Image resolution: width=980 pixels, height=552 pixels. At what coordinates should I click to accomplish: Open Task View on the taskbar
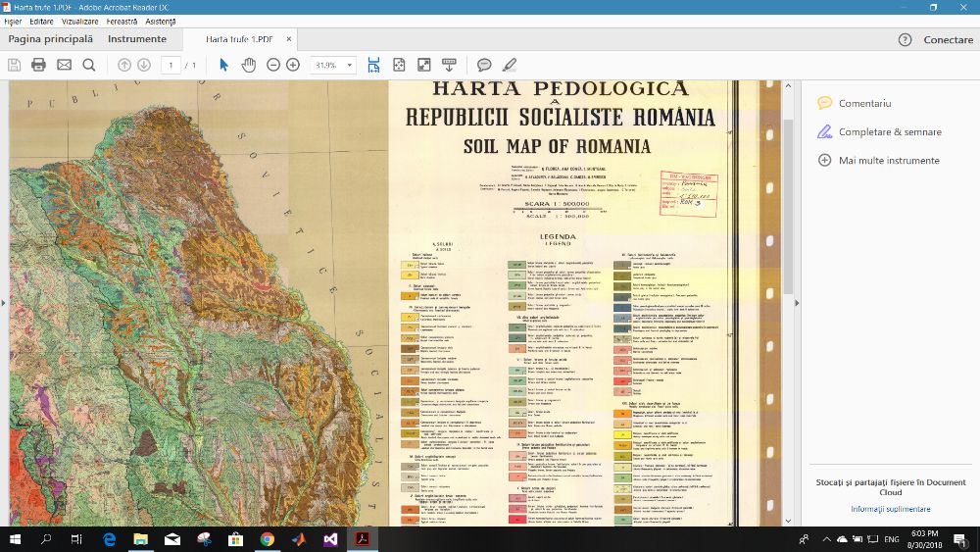(76, 539)
